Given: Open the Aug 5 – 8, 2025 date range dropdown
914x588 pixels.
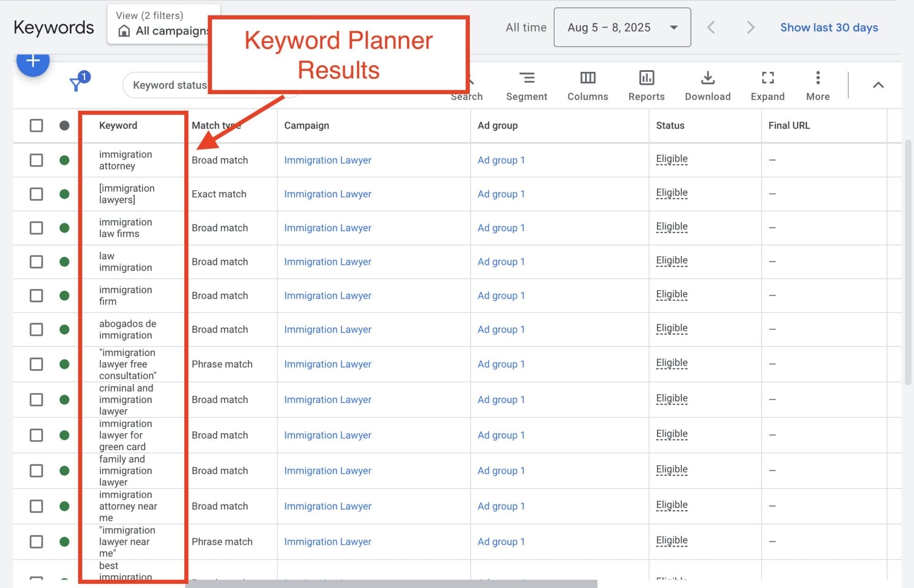Looking at the screenshot, I should point(622,27).
